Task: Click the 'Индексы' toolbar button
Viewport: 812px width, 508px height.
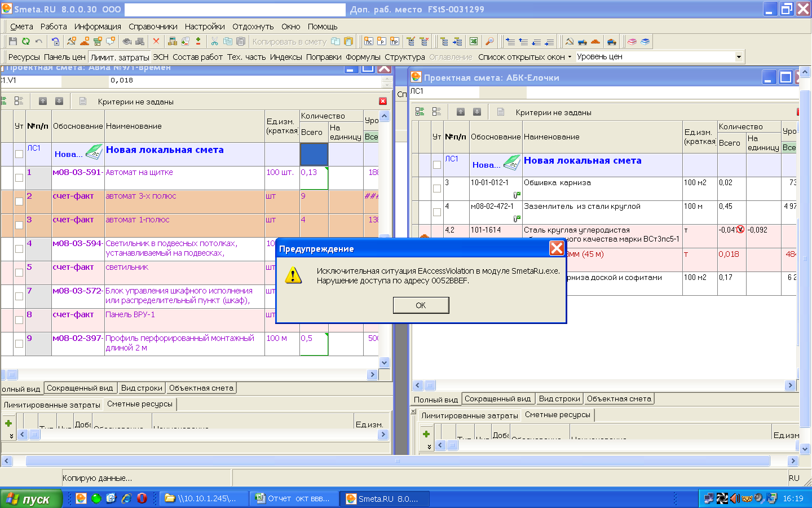Action: 286,57
